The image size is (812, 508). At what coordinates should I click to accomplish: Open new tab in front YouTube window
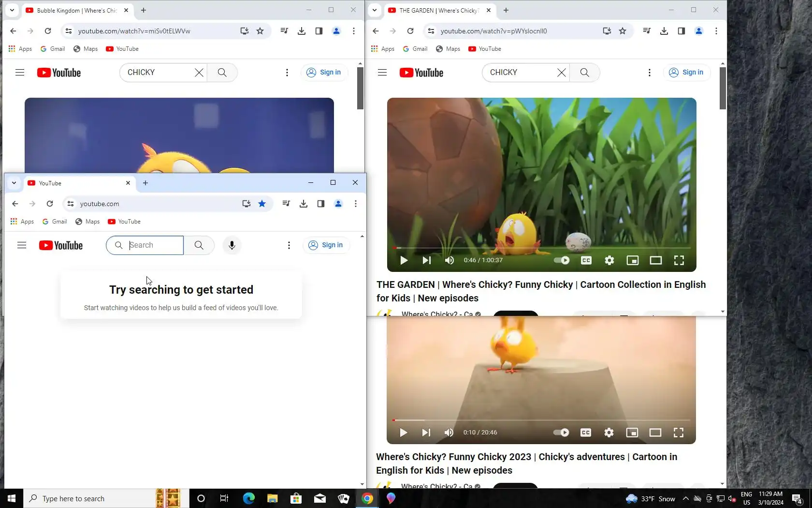pos(145,183)
